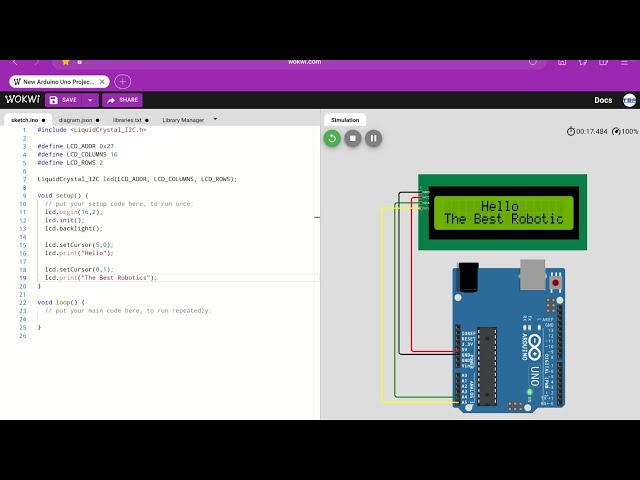Click the lcd.print("Hello") code line
The width and height of the screenshot is (640, 480).
(79, 253)
